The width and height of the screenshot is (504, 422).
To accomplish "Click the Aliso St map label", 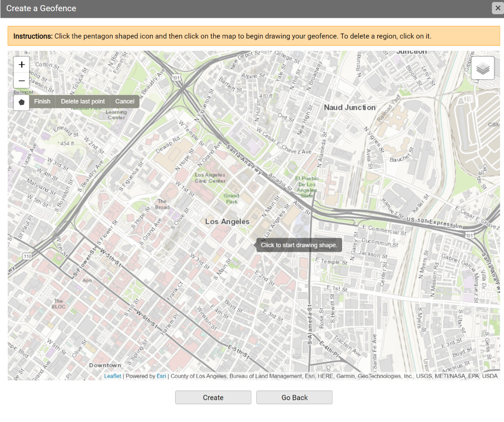I will (302, 208).
